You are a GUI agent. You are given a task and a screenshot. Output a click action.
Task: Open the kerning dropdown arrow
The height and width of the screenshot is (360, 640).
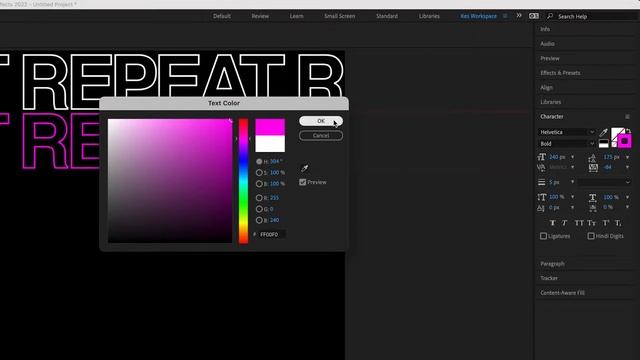[x=572, y=167]
